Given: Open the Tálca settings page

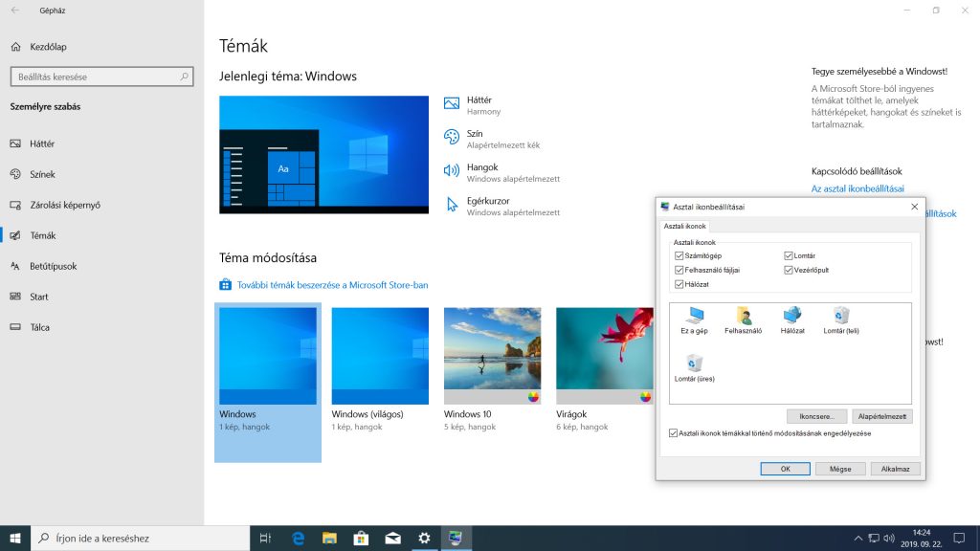Looking at the screenshot, I should point(101,327).
